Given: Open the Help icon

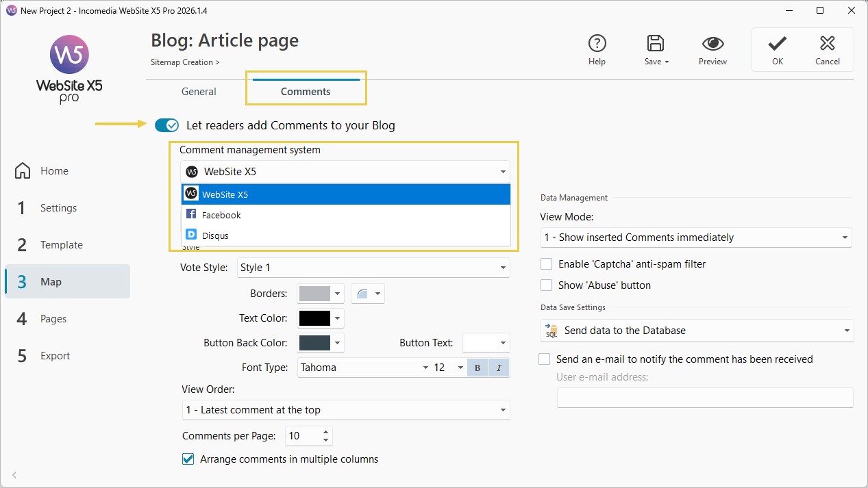Looking at the screenshot, I should pos(597,44).
